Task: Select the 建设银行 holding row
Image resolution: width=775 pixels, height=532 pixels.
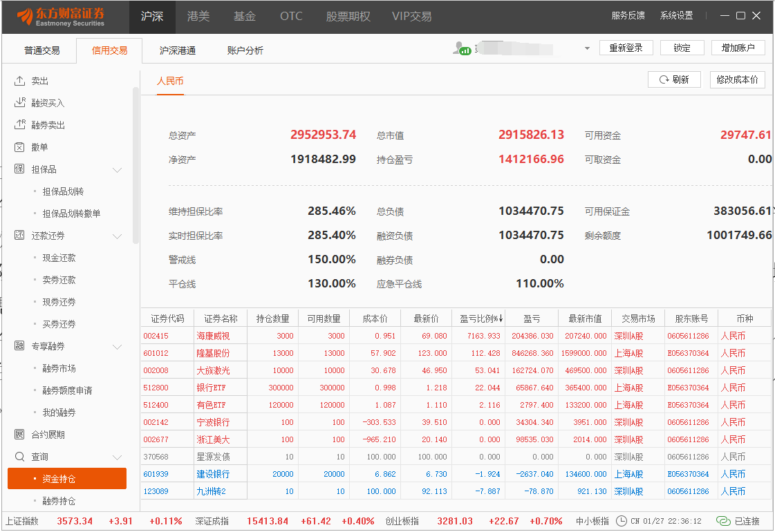Action: [456, 474]
